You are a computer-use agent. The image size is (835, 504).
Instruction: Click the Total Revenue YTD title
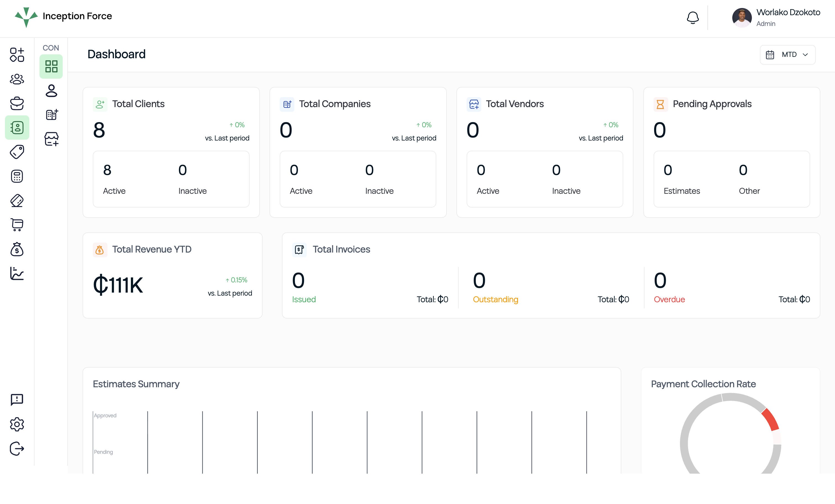[152, 250]
